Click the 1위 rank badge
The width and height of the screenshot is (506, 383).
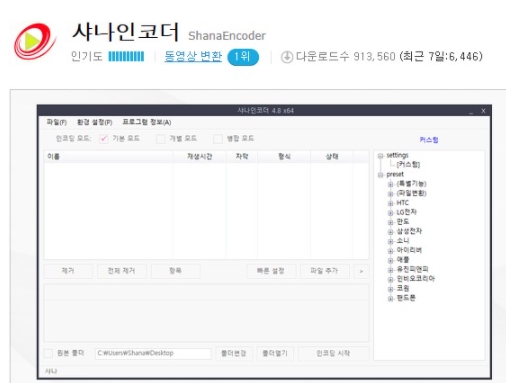(x=243, y=57)
